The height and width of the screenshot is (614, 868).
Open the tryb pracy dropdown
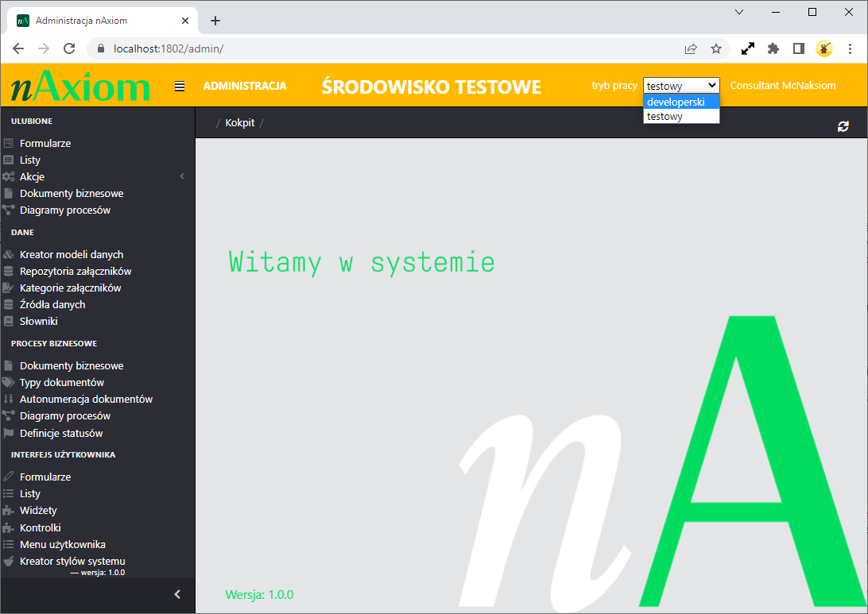click(681, 86)
